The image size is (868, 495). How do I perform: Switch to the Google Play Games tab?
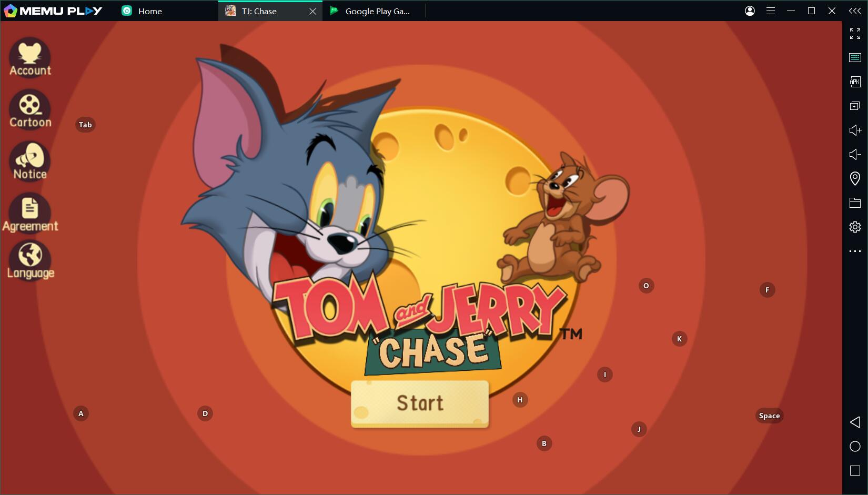point(377,11)
